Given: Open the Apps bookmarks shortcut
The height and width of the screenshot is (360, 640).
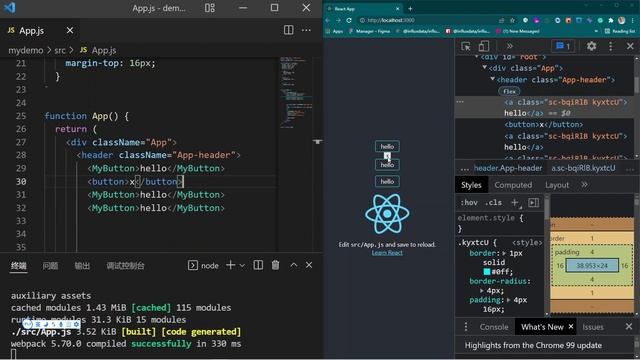Looking at the screenshot, I should pyautogui.click(x=335, y=31).
